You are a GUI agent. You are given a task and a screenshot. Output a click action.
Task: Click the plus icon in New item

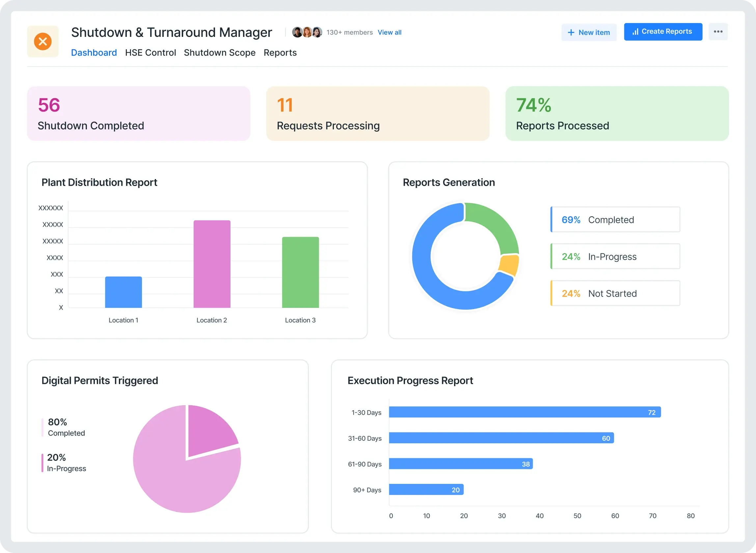[x=571, y=33]
